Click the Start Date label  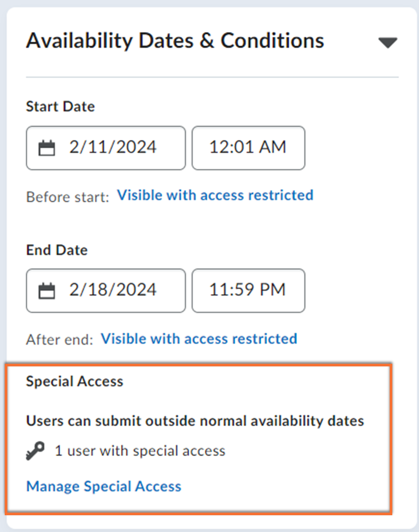(60, 107)
